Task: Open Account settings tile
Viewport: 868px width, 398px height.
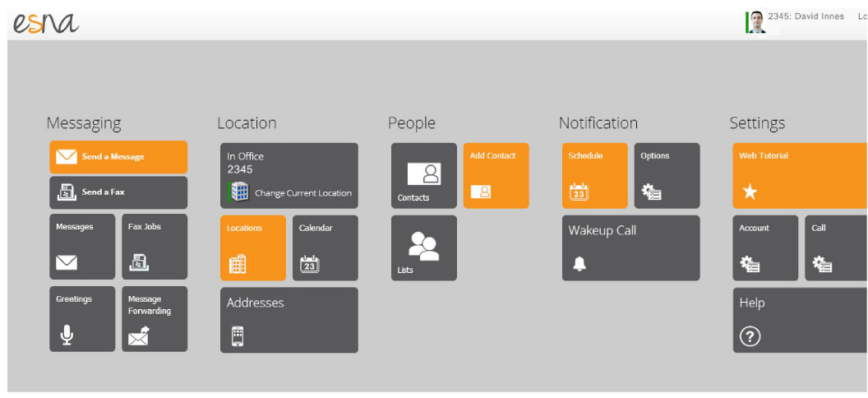Action: tap(765, 248)
